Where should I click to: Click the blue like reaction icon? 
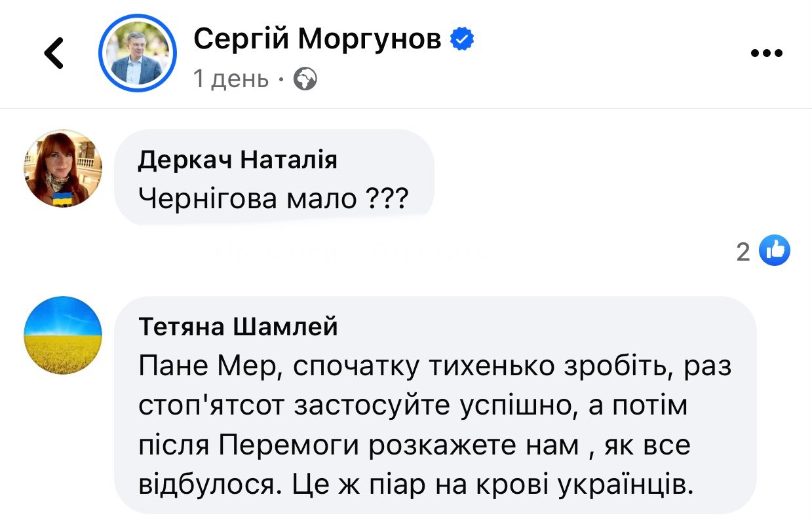[x=774, y=250]
